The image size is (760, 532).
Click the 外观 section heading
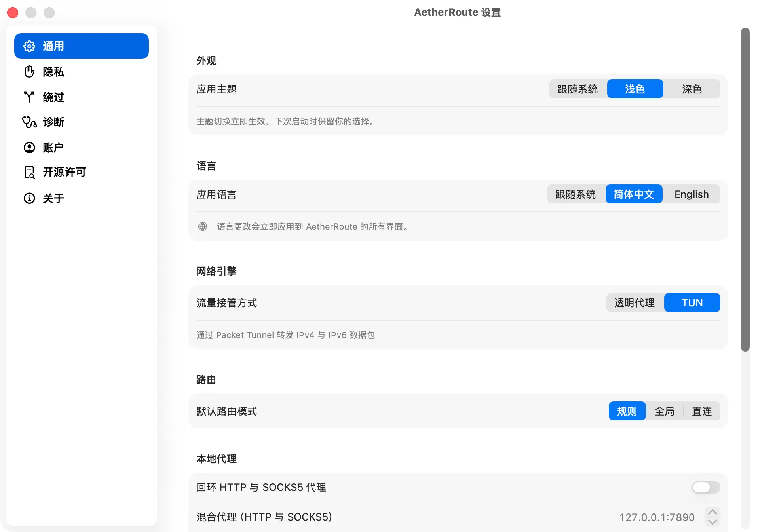pyautogui.click(x=206, y=61)
